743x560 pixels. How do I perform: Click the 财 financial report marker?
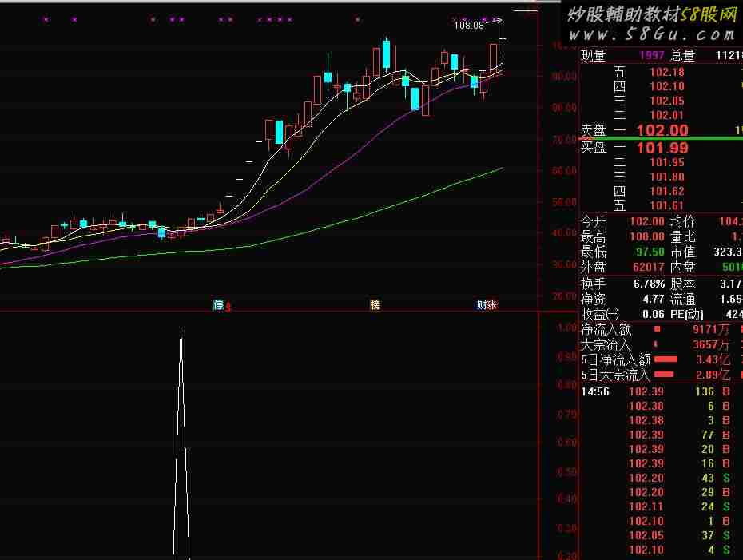tap(482, 304)
